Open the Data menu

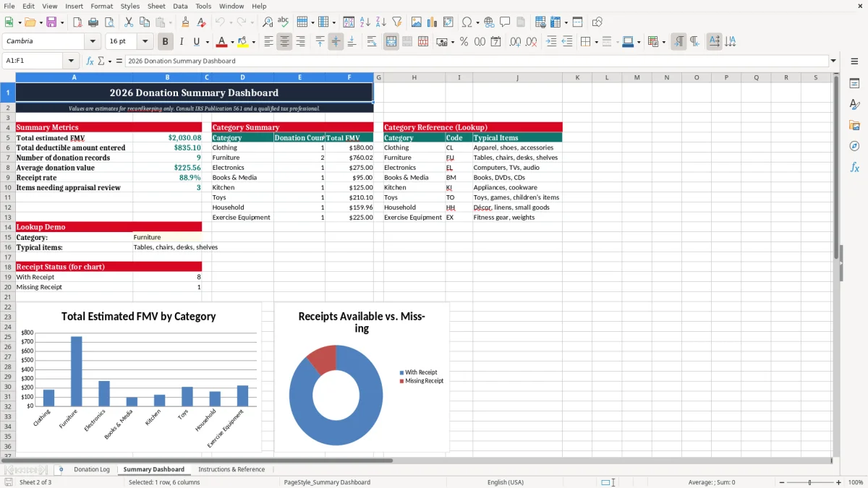[180, 6]
